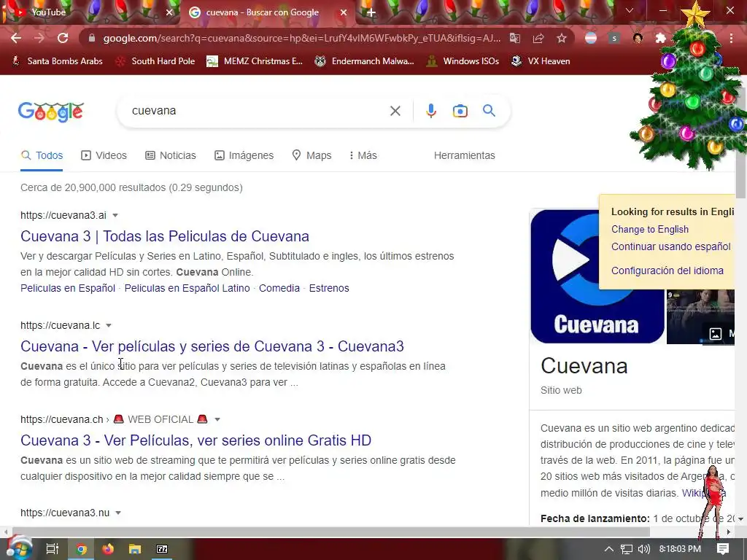Expand options for cuevana3.nu result
Image resolution: width=747 pixels, height=560 pixels.
click(118, 513)
